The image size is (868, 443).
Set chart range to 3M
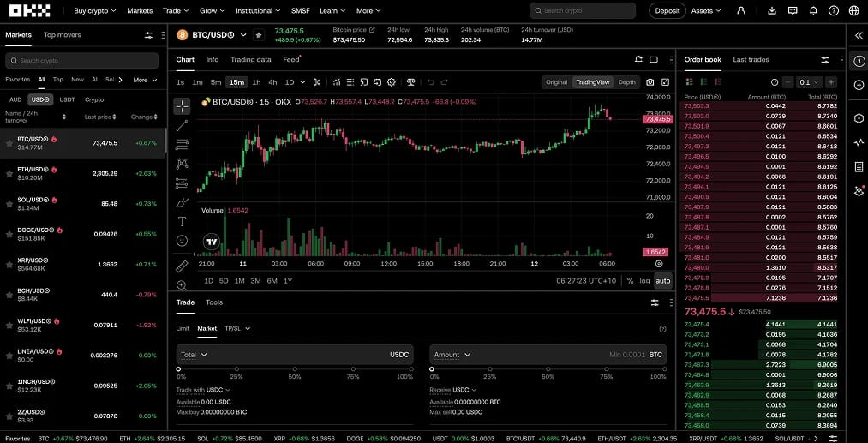coord(255,281)
